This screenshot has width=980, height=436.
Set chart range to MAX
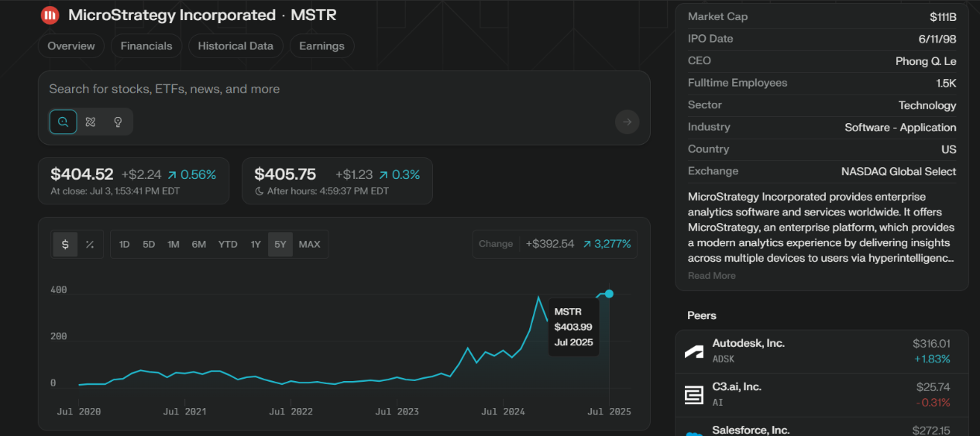tap(309, 244)
